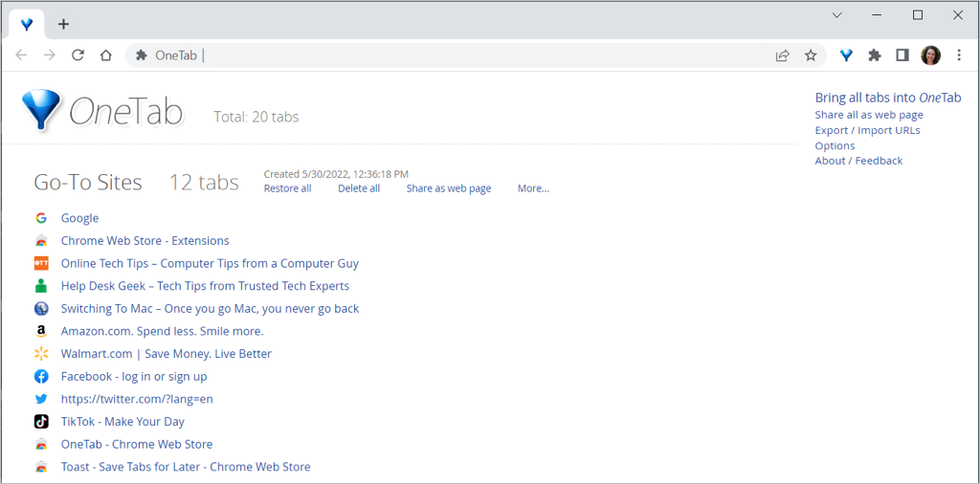Reload the page
Screen dimensions: 980x484
click(x=78, y=55)
